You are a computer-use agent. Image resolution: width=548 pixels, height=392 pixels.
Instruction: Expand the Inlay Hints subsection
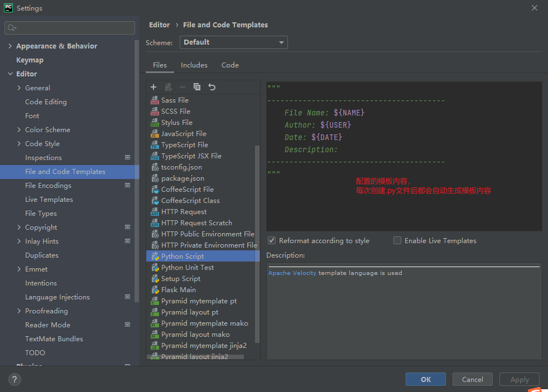tap(19, 241)
